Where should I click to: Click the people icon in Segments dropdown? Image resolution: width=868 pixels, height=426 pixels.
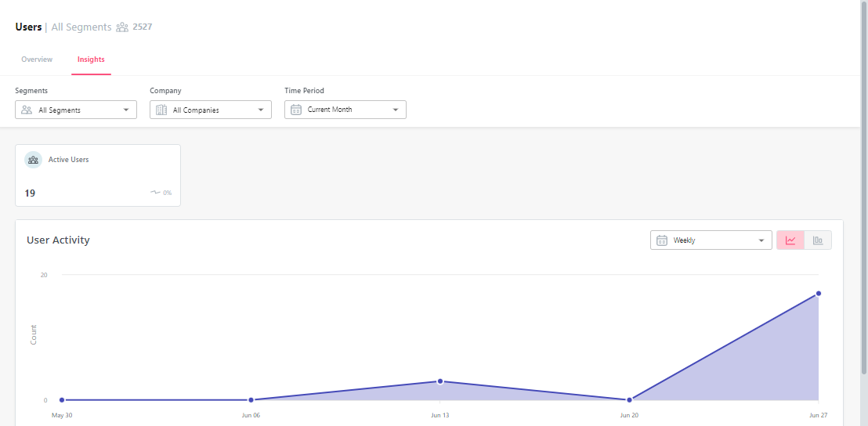pos(27,110)
